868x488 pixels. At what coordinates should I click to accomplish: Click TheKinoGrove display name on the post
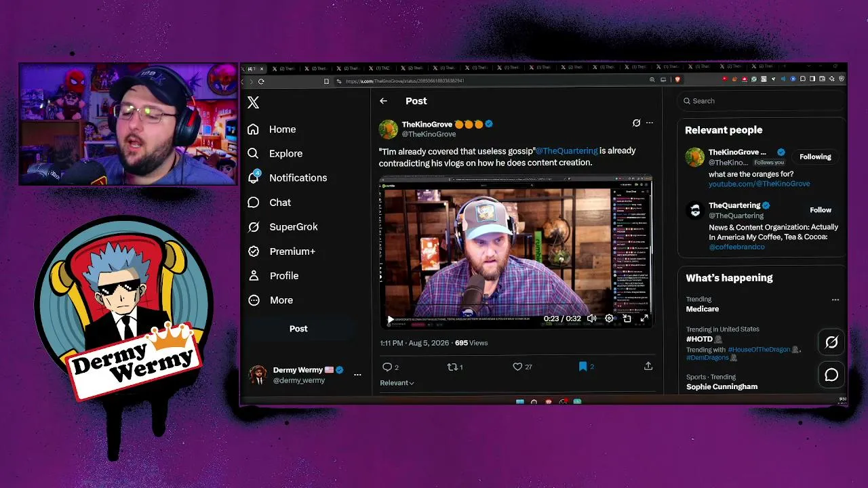click(427, 124)
